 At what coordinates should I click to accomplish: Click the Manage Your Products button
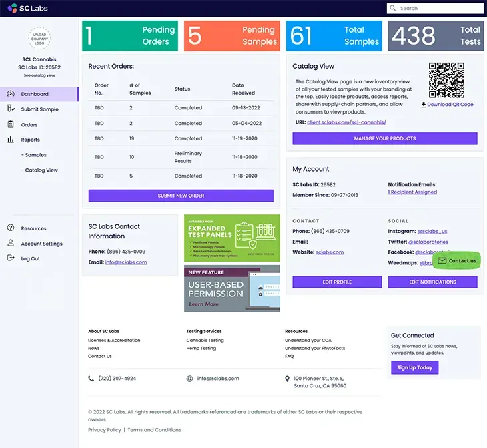pos(384,138)
